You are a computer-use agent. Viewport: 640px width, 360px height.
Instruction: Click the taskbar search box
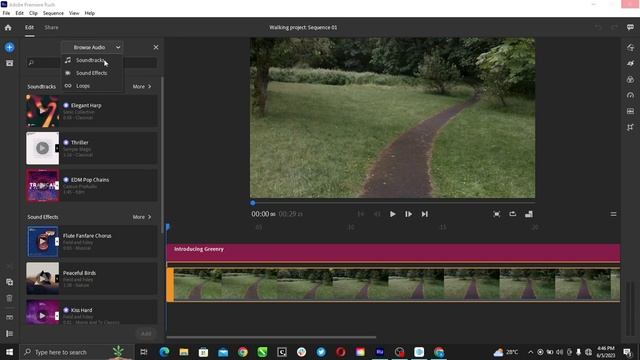tap(77, 352)
